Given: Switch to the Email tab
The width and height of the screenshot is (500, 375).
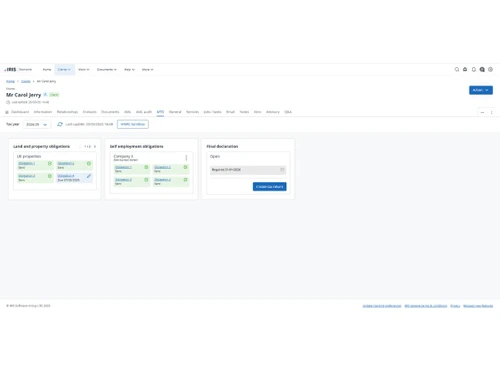Looking at the screenshot, I should point(230,112).
